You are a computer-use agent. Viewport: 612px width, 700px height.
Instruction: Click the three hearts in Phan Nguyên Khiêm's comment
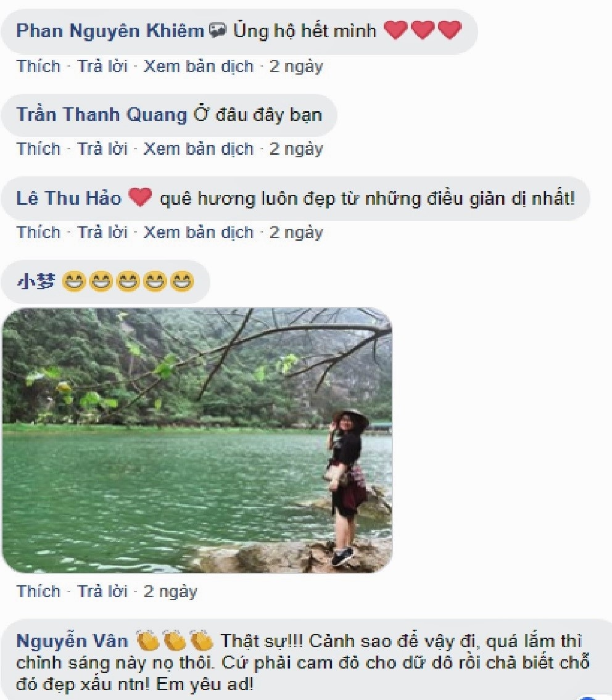click(423, 30)
